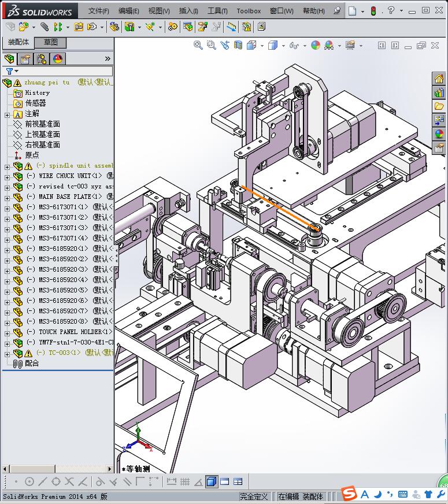Open SolidWorks Resources home tab in task pane
The height and width of the screenshot is (504, 448).
(439, 79)
